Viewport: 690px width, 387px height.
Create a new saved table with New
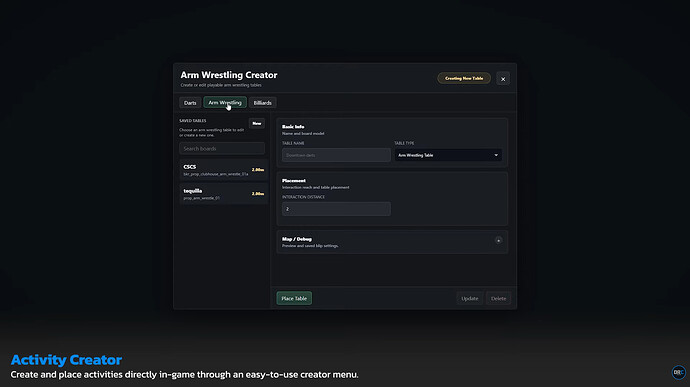(x=257, y=123)
